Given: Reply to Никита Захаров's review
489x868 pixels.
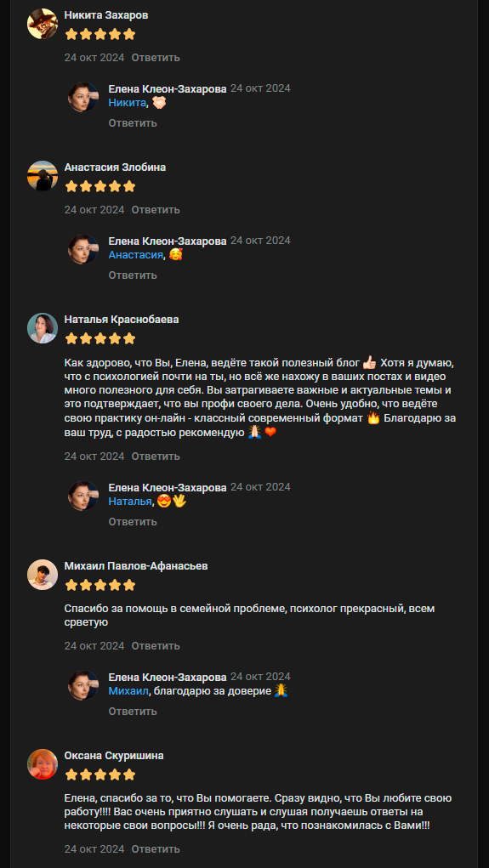Looking at the screenshot, I should 156,58.
